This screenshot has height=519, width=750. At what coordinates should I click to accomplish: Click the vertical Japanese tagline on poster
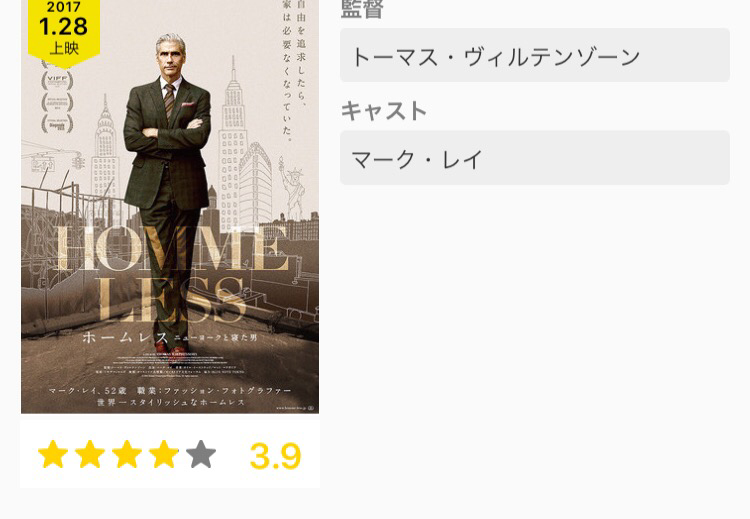pyautogui.click(x=294, y=67)
